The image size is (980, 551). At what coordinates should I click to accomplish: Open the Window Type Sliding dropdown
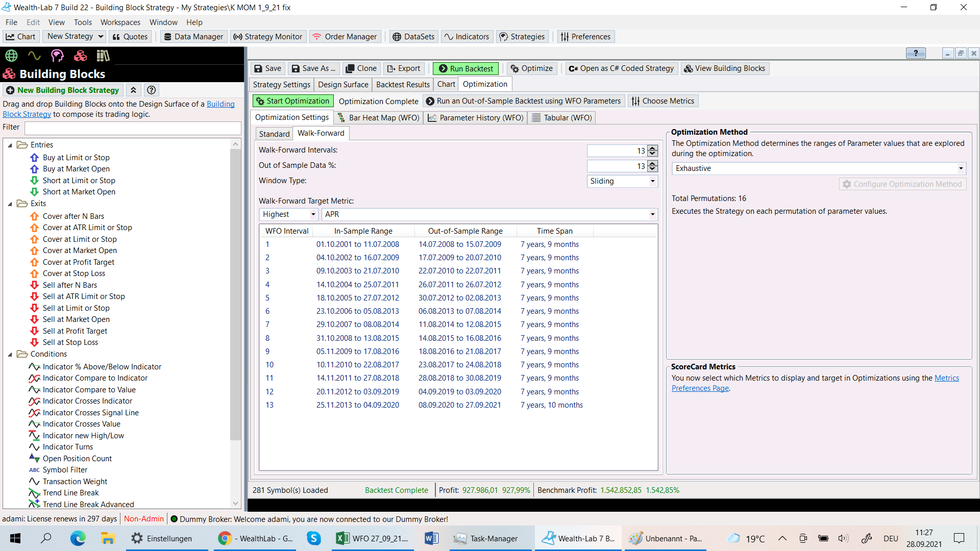coord(652,181)
